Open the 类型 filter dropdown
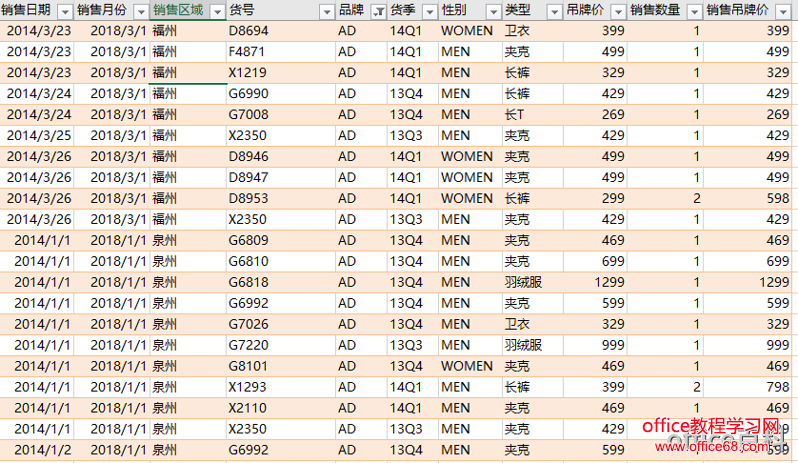Screen dimensions: 798x463 point(554,11)
